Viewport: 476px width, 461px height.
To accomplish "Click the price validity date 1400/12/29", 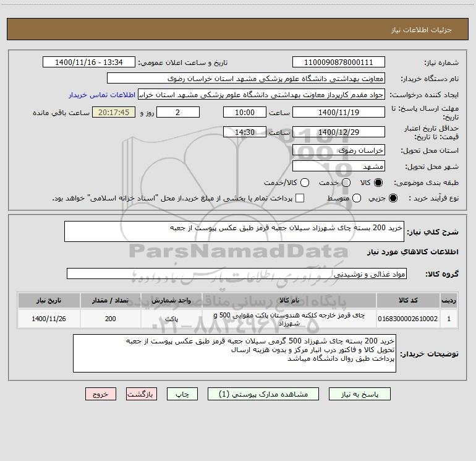I will tap(339, 132).
